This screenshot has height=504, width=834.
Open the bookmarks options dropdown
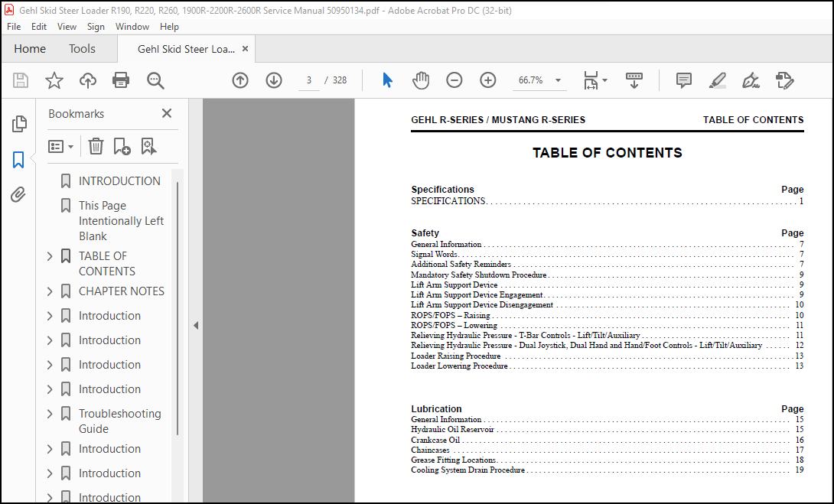[60, 146]
